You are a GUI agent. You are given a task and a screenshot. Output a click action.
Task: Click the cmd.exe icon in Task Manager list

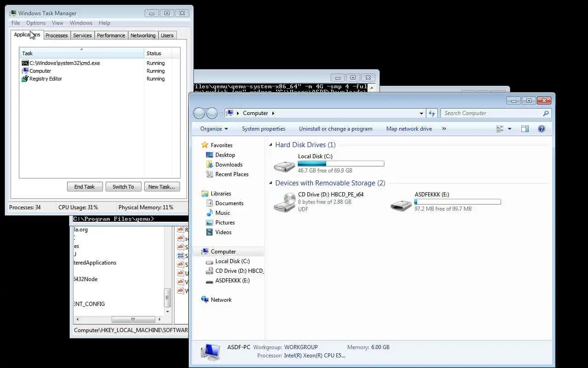coord(25,63)
